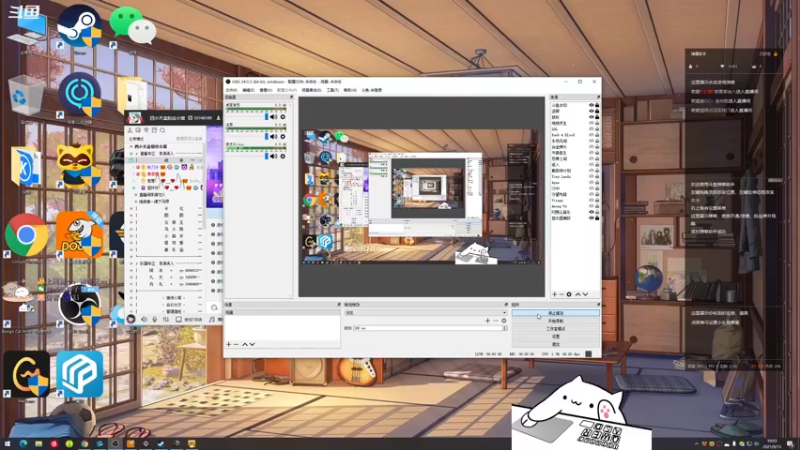Toggle visibility eye of Tiny Lands source
Viewport: 800px width, 450px height.
[591, 177]
